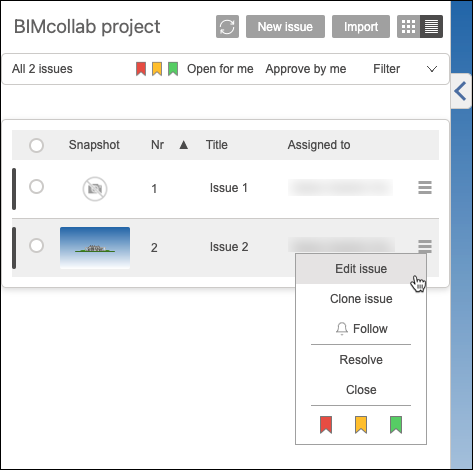Toggle Nr column sort arrow
Screen dimensions: 473x470
184,145
